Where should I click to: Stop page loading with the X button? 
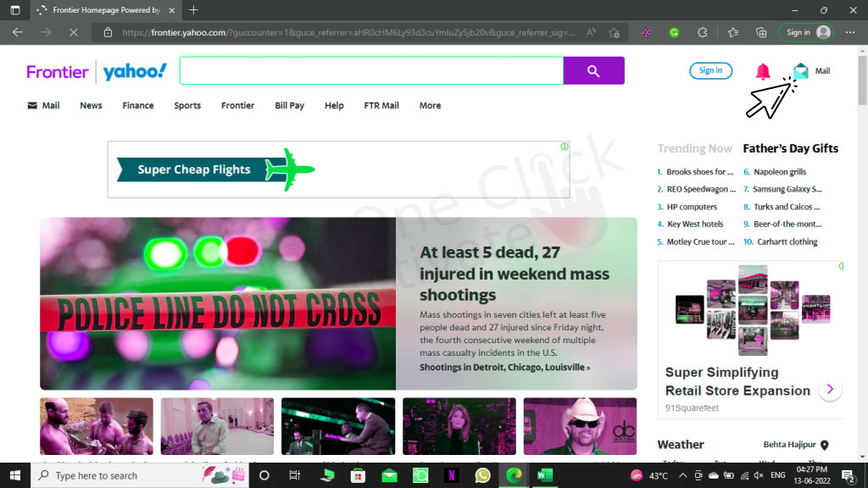(74, 33)
